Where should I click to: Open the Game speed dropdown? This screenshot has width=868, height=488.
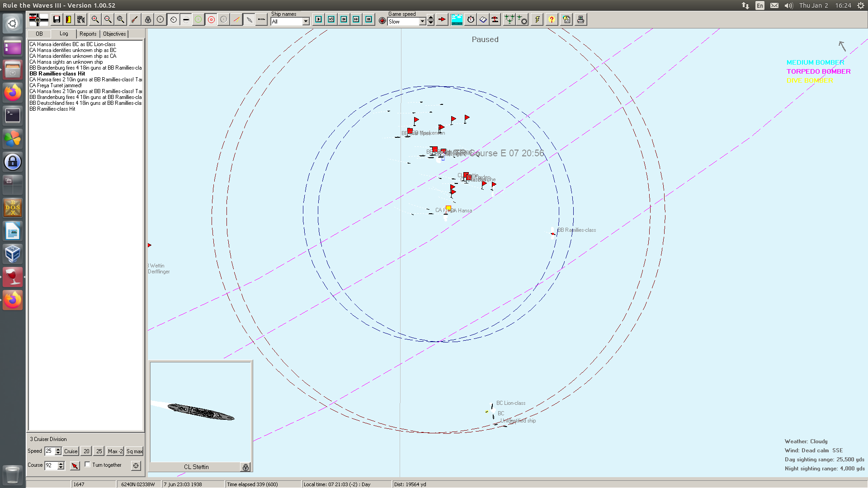click(422, 22)
